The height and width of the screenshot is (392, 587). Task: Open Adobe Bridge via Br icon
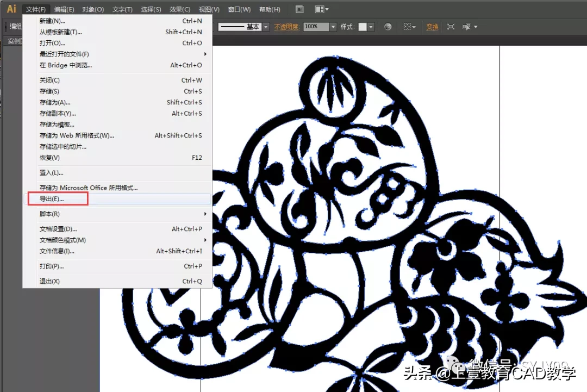[299, 9]
